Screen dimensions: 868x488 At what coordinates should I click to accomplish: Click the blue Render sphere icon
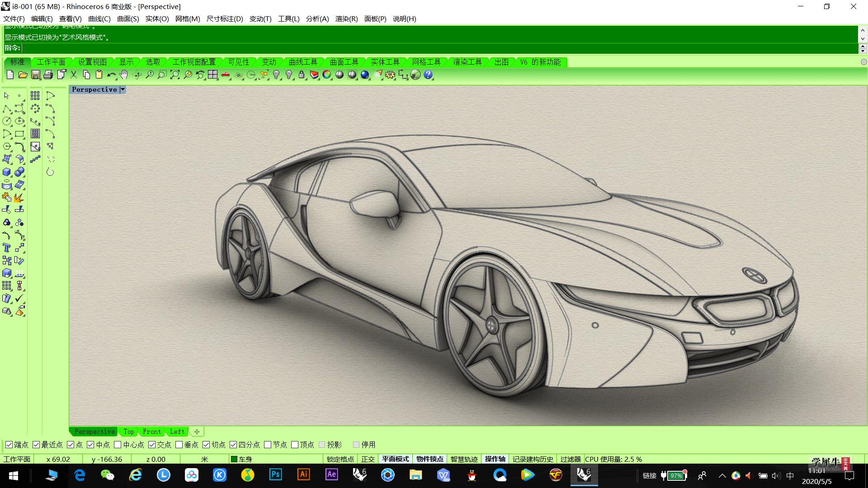(365, 75)
